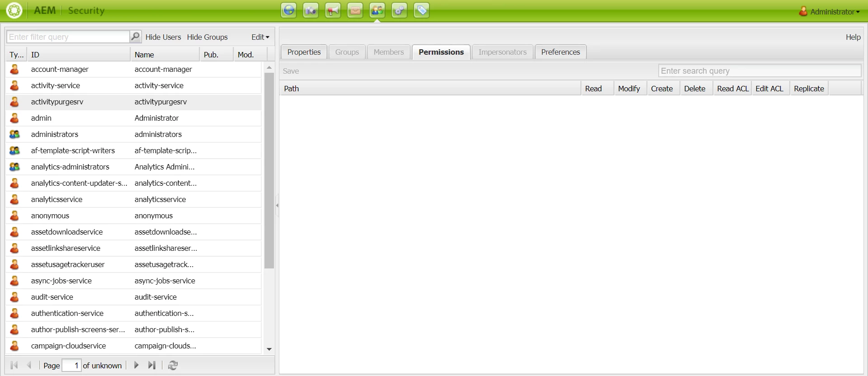Image resolution: width=868 pixels, height=376 pixels.
Task: Click the Replicate column header
Action: (x=809, y=89)
